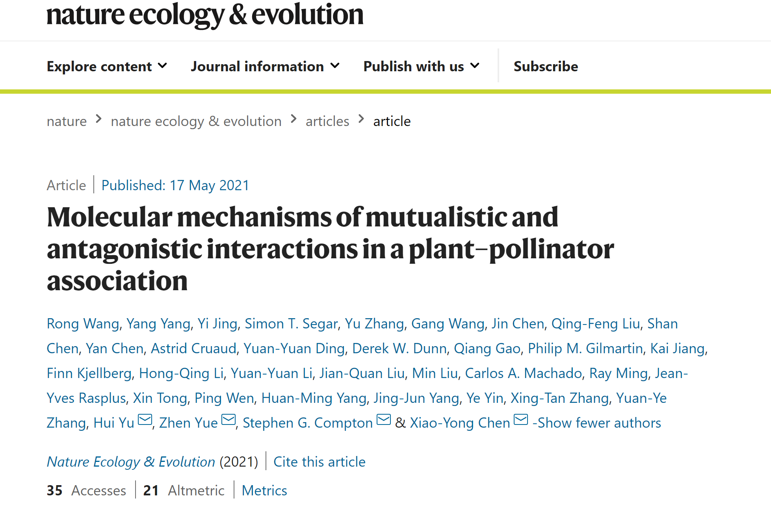Image resolution: width=771 pixels, height=532 pixels.
Task: Click Cite this article link
Action: [x=320, y=462]
